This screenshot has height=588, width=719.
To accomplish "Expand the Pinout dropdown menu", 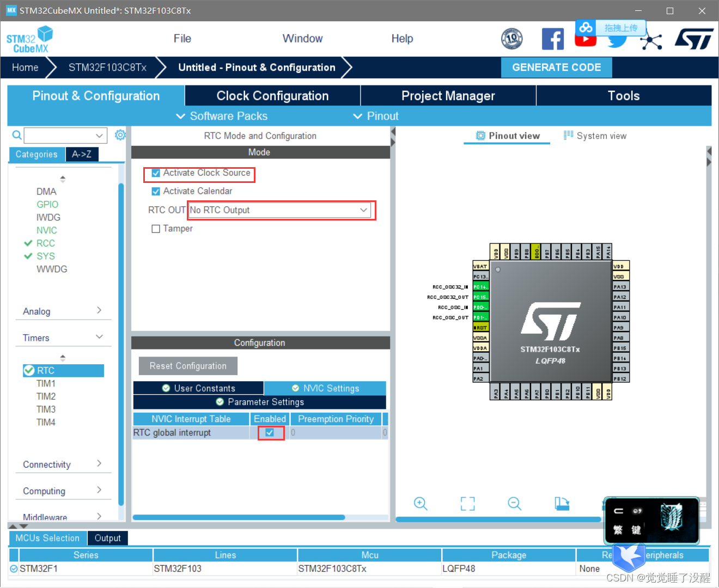I will tap(376, 116).
